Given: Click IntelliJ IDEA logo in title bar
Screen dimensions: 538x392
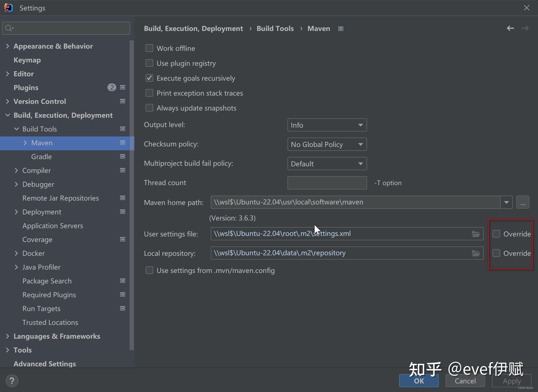Looking at the screenshot, I should click(x=8, y=8).
